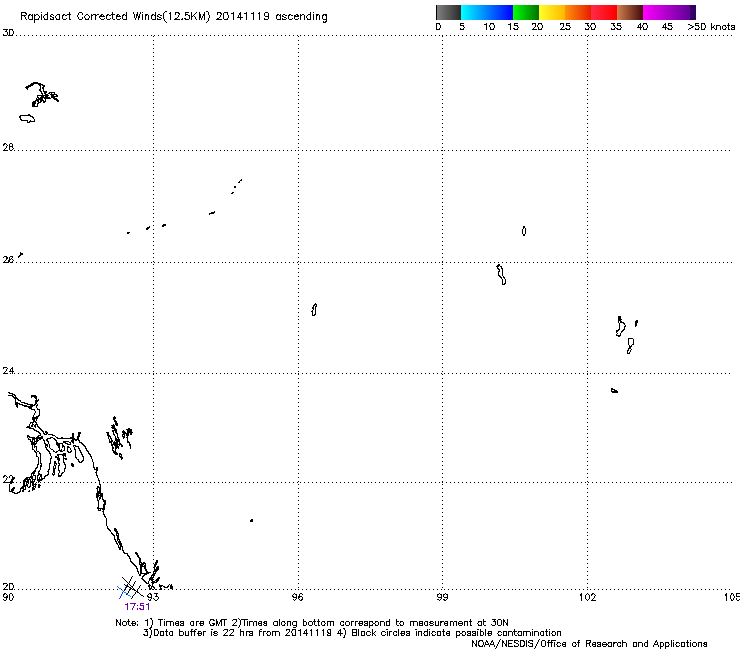The width and height of the screenshot is (740, 650).
Task: Click the '25' legend scale value
Action: [x=565, y=27]
